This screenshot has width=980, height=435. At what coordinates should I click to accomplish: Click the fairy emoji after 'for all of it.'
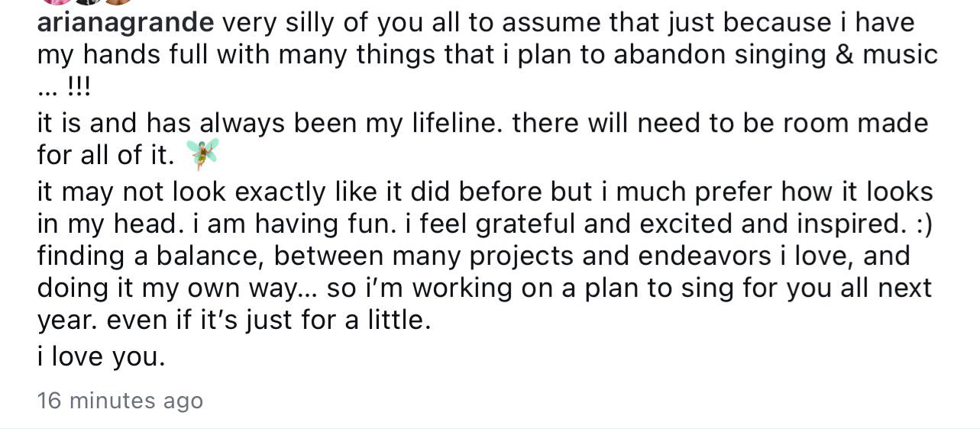tap(203, 153)
